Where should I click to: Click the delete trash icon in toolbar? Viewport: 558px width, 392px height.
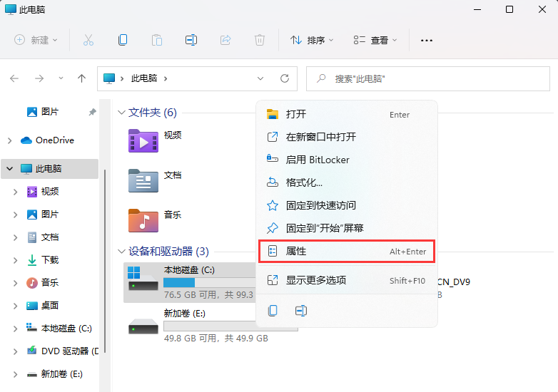click(260, 40)
